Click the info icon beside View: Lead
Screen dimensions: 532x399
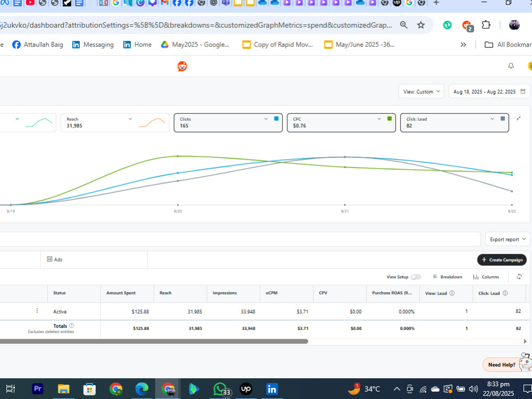pos(452,293)
